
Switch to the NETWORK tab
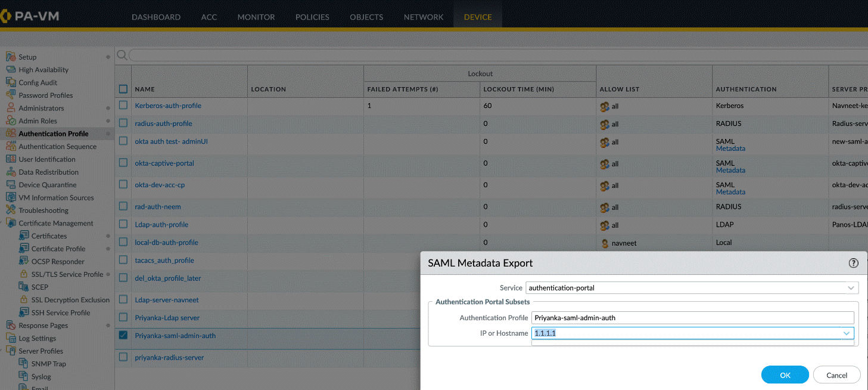point(423,17)
